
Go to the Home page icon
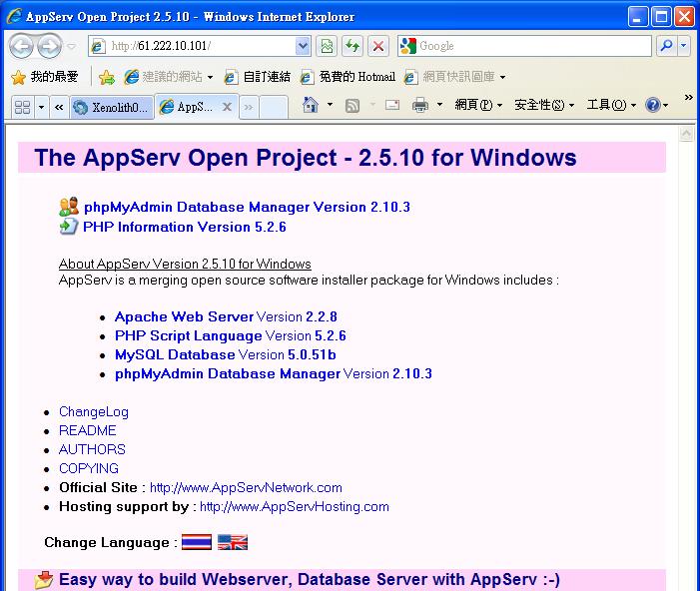tap(311, 105)
